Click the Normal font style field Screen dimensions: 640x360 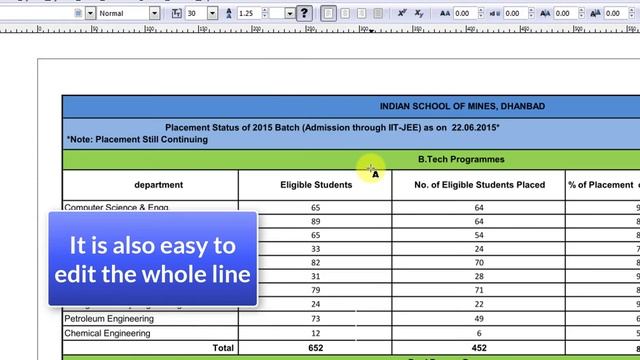[x=123, y=13]
